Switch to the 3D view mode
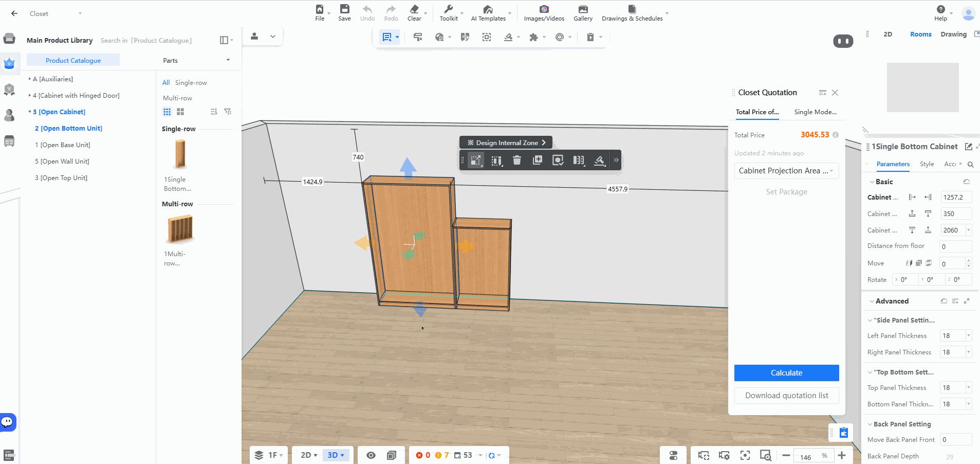The image size is (980, 464). (336, 455)
